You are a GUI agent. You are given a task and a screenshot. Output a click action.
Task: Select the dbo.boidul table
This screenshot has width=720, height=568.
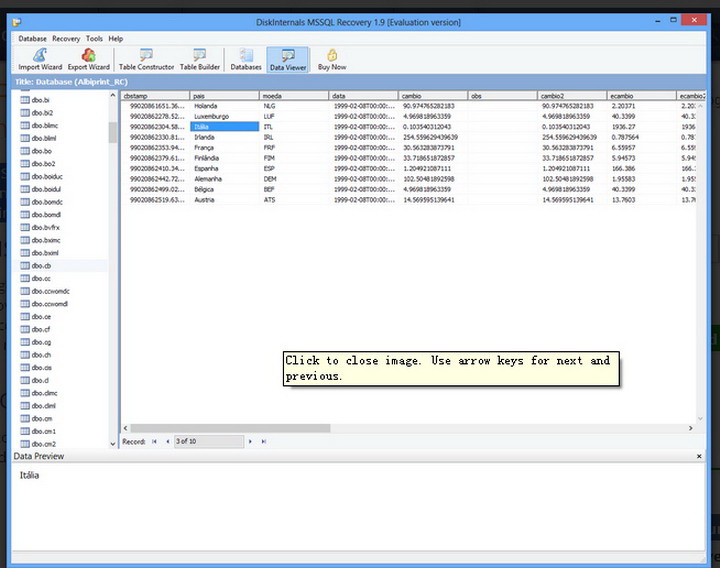pos(46,189)
